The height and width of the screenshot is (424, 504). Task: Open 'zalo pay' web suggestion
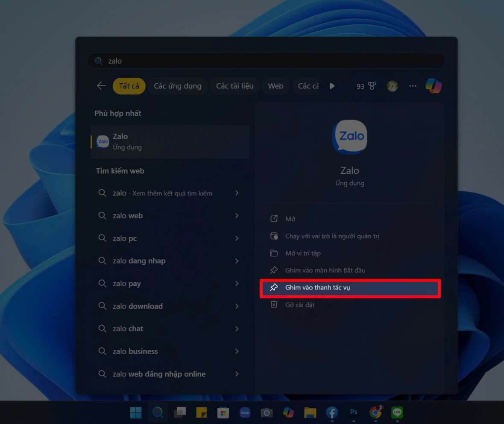click(170, 284)
